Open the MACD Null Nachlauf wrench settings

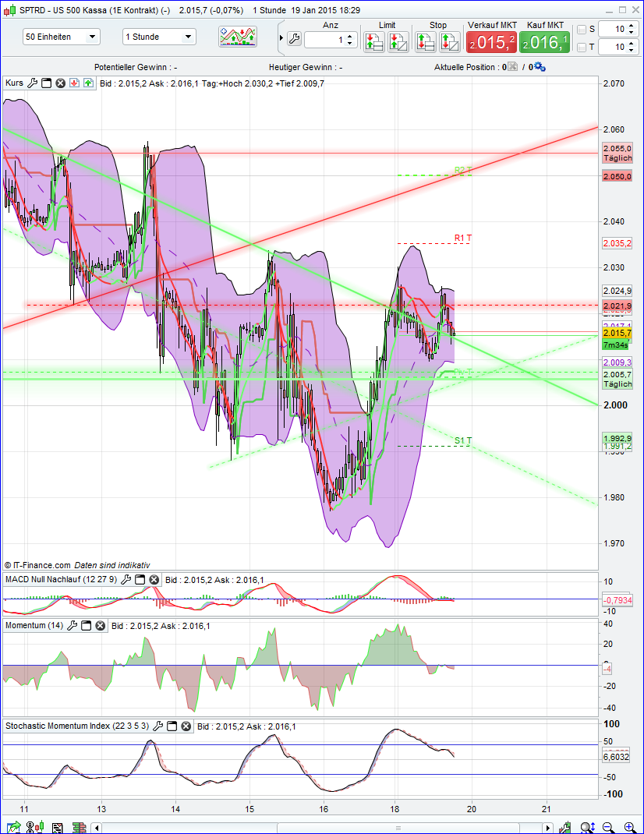(x=126, y=579)
